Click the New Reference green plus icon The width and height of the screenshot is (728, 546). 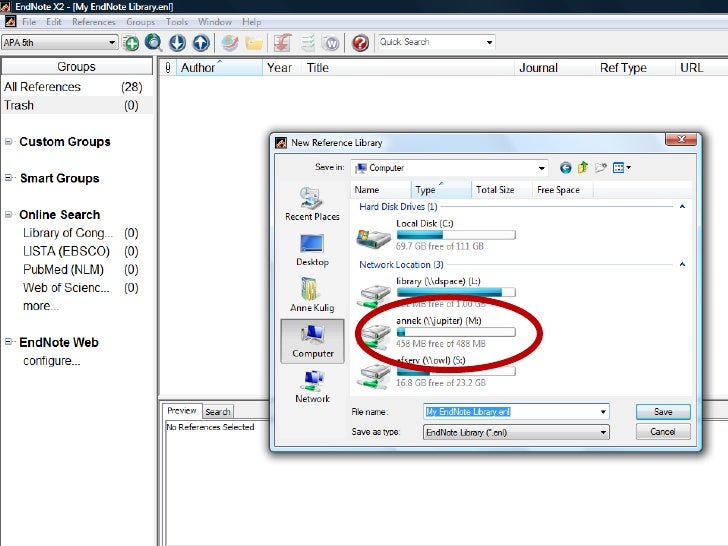131,43
